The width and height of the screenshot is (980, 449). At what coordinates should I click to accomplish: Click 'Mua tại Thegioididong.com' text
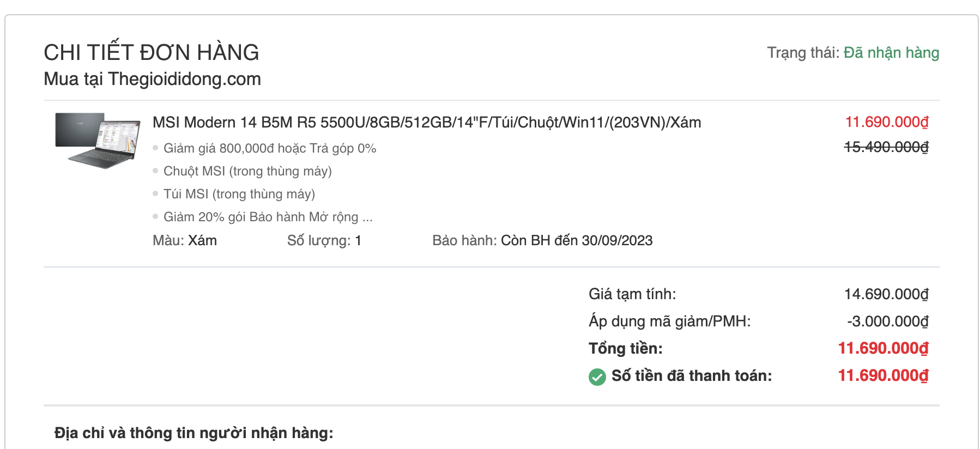153,79
